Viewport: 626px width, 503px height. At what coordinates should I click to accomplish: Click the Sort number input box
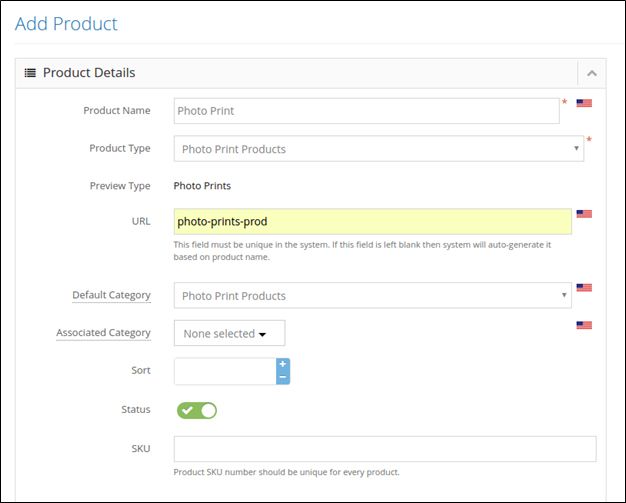tap(225, 371)
